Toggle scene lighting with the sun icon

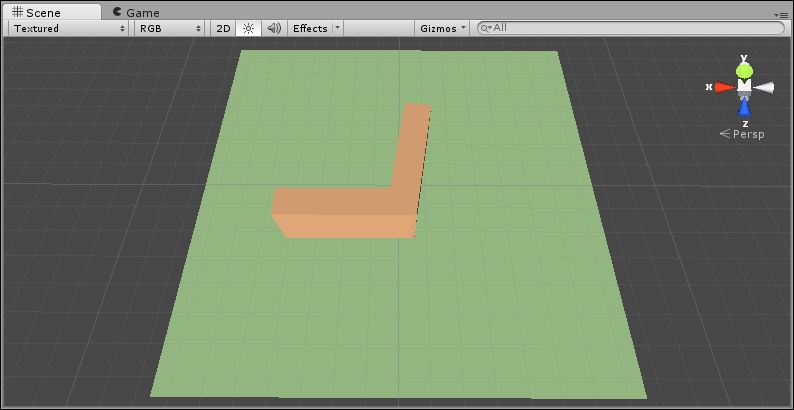pos(248,28)
